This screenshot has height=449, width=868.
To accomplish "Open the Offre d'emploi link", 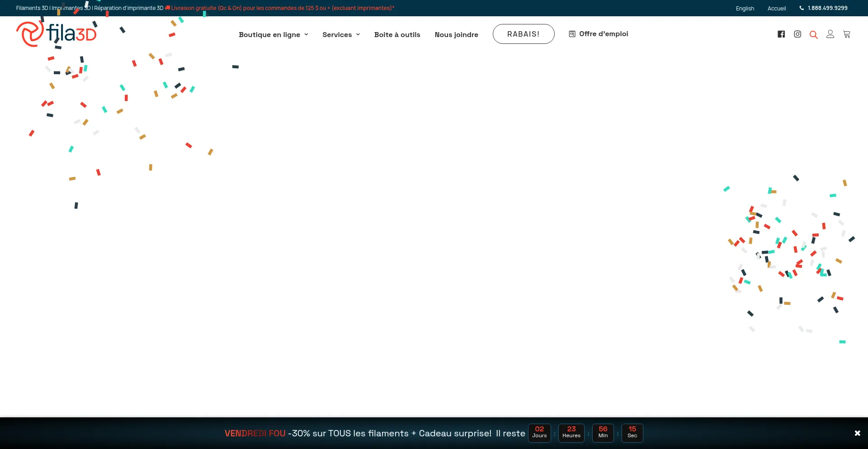I will 604,34.
